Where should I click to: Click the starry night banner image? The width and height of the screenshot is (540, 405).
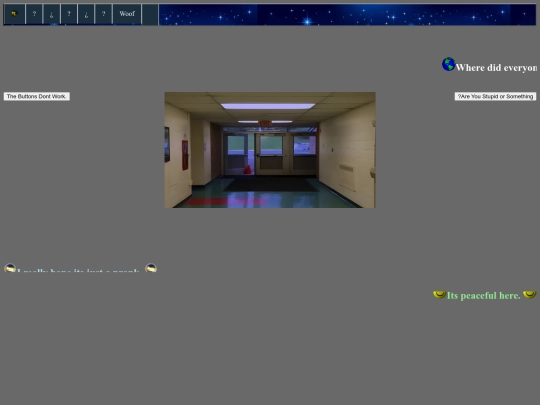[x=347, y=14]
